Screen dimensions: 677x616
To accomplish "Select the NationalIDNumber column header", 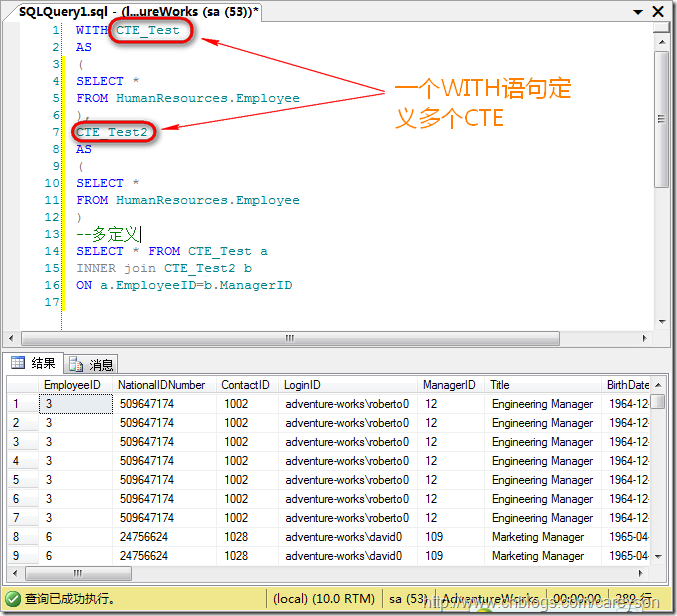I will (163, 385).
